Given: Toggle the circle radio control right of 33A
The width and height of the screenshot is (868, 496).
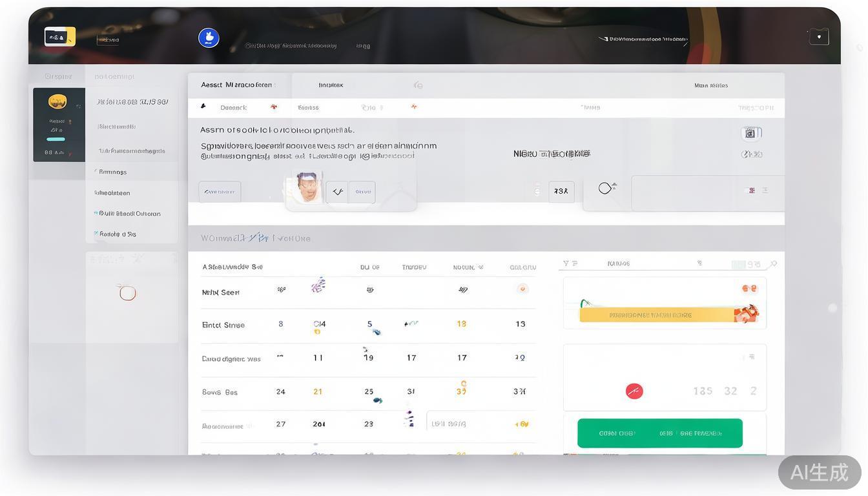Looking at the screenshot, I should [x=605, y=188].
